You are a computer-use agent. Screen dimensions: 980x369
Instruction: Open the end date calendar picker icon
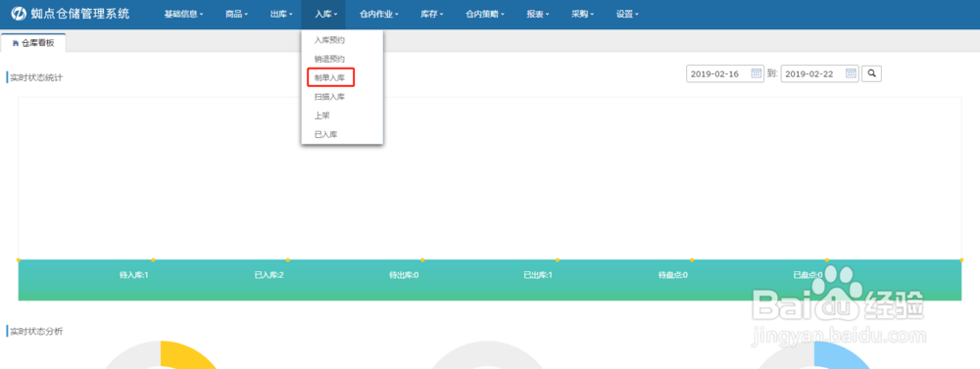click(851, 73)
